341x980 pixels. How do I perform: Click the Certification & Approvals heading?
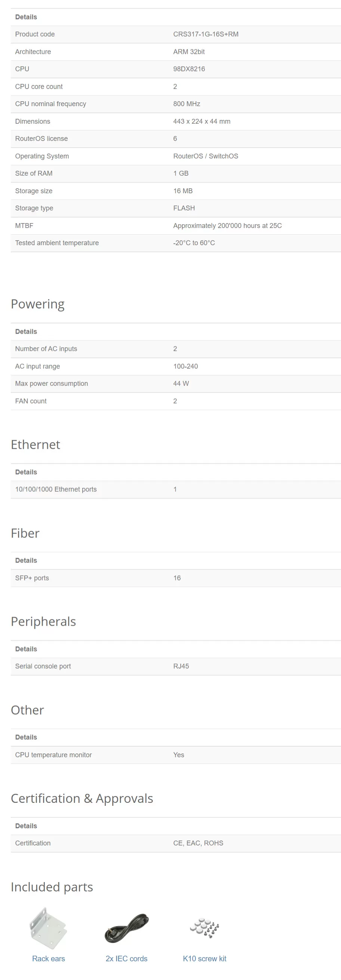(x=82, y=798)
